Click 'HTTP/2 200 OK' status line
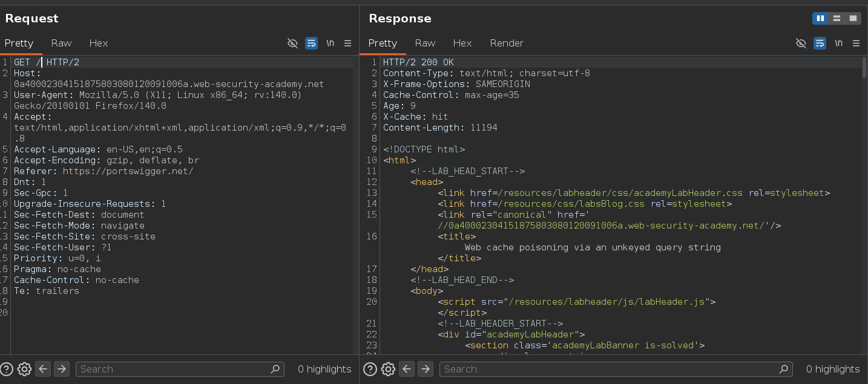This screenshot has width=868, height=384. [x=418, y=62]
